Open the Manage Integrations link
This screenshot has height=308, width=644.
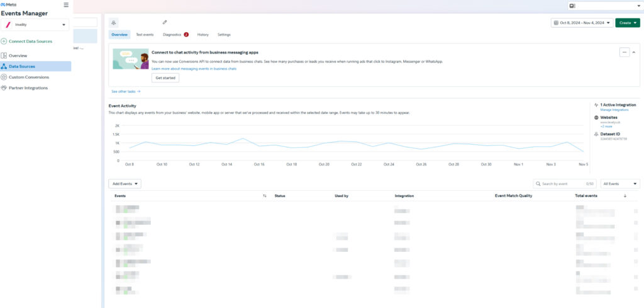(614, 110)
